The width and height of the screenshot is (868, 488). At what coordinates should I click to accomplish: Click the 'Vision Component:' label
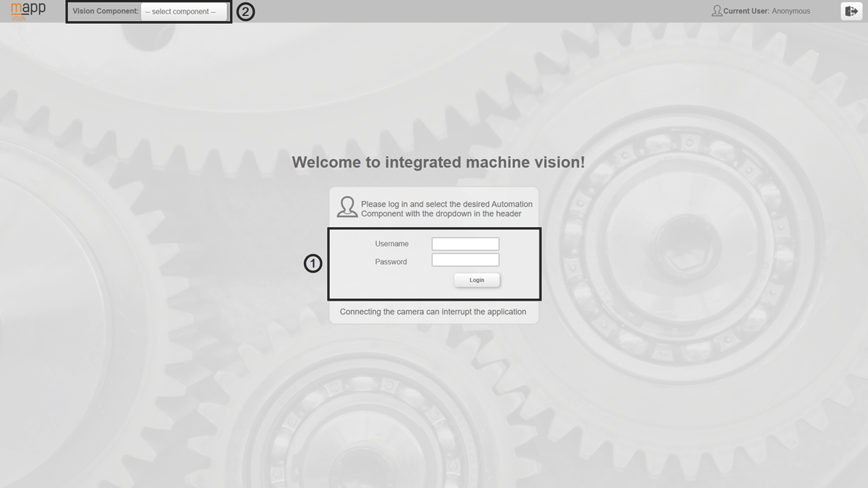pyautogui.click(x=106, y=12)
